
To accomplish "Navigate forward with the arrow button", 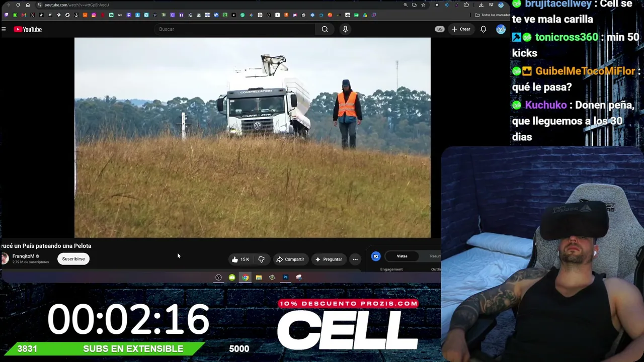I will click(8, 5).
